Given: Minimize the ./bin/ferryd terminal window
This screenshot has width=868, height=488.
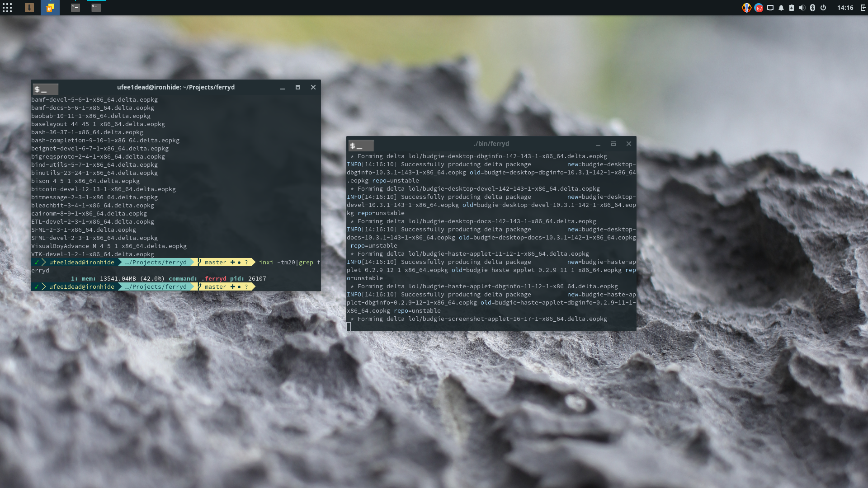Looking at the screenshot, I should (x=598, y=144).
